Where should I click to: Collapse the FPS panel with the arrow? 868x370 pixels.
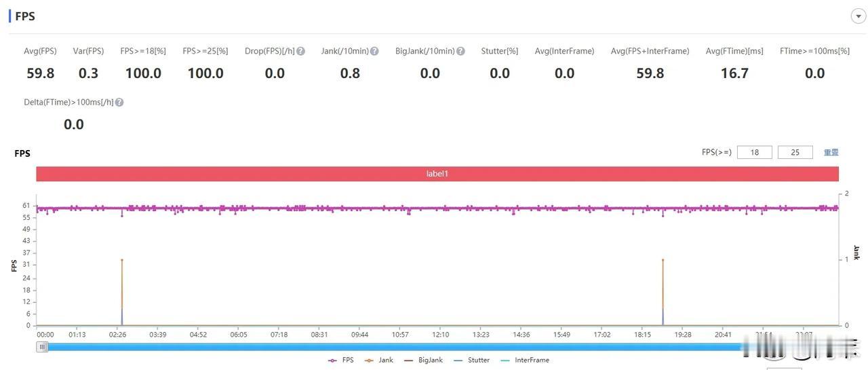pyautogui.click(x=858, y=16)
